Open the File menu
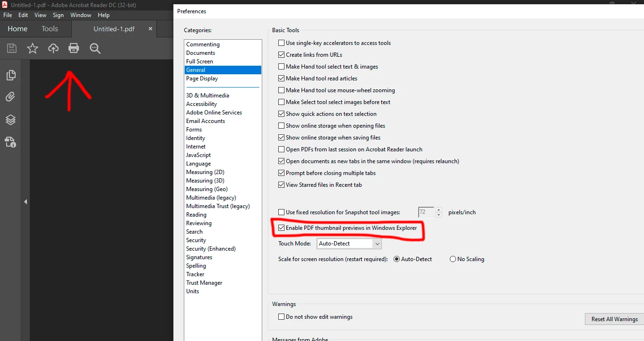644x341 pixels. [x=8, y=15]
